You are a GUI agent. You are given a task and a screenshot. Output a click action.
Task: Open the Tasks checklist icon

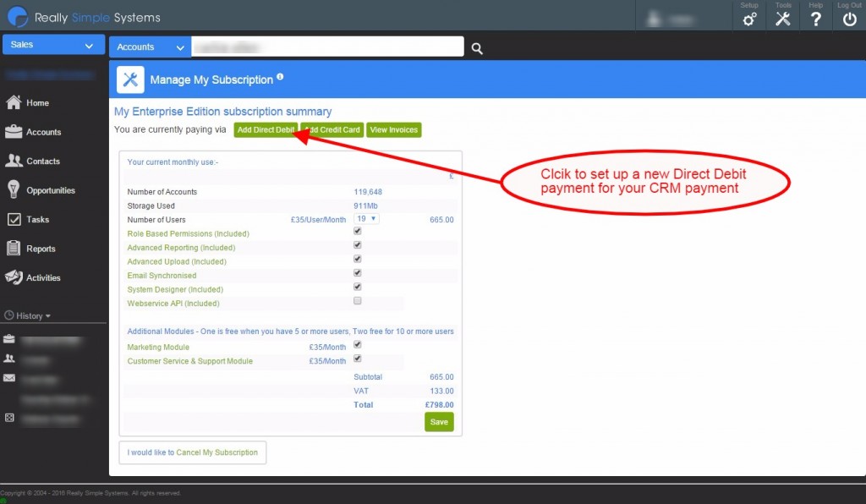coord(15,219)
